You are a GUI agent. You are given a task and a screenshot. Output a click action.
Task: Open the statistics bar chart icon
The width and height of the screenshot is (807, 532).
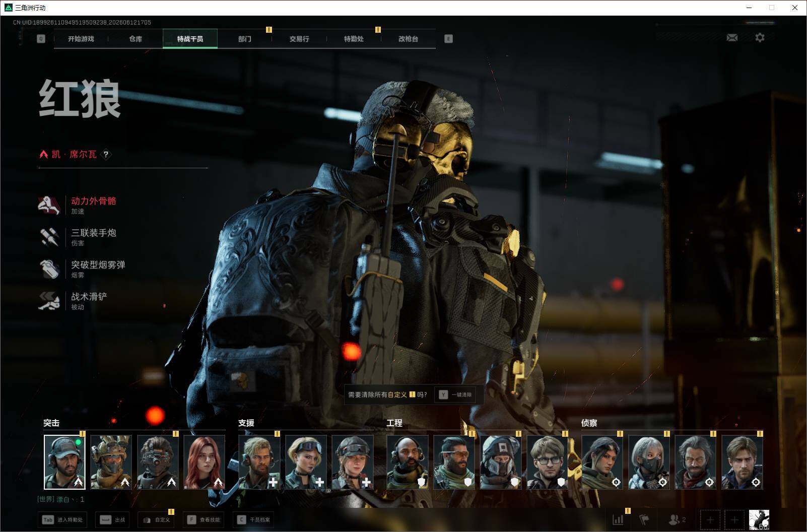(618, 519)
